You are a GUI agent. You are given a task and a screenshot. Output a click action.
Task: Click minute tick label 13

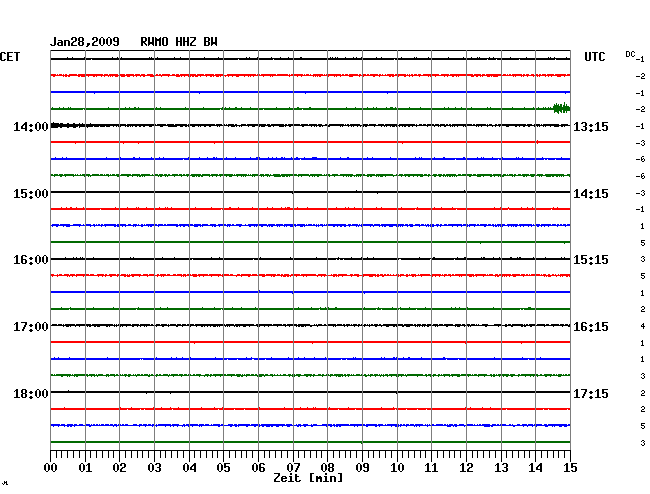coord(501,468)
